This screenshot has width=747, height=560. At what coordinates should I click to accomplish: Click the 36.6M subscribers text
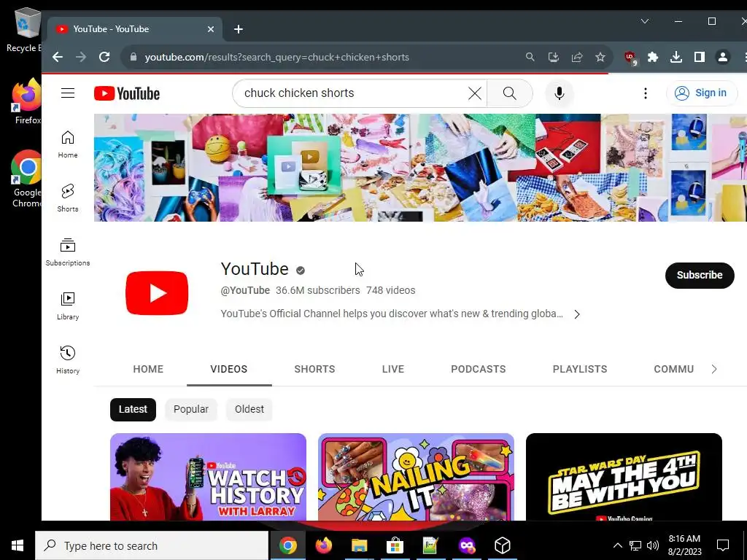pos(318,290)
